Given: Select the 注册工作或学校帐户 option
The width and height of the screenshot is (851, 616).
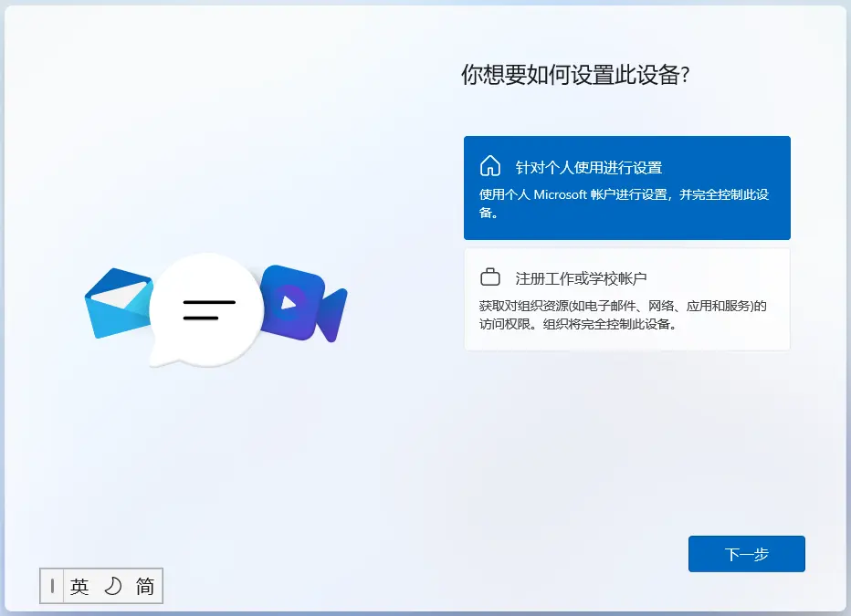Looking at the screenshot, I should [x=626, y=299].
